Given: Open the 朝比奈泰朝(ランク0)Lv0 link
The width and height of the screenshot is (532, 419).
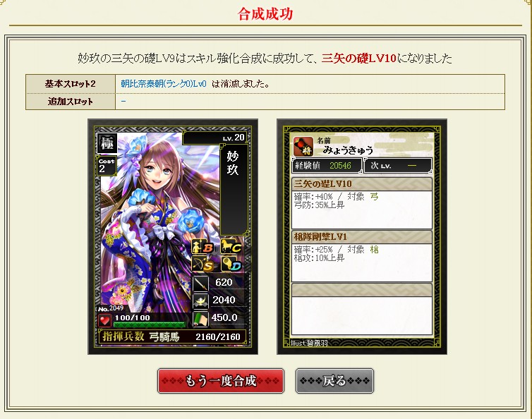Looking at the screenshot, I should (x=164, y=84).
